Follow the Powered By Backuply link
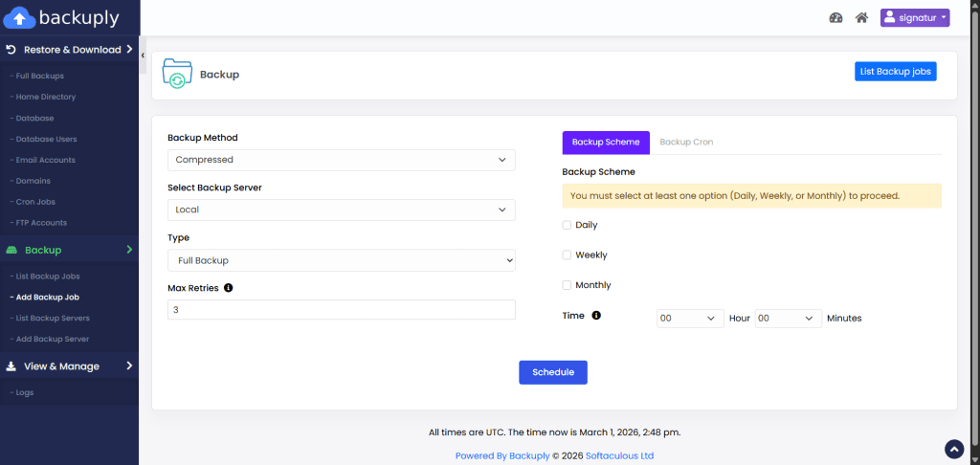Viewport: 980px width, 465px height. (502, 455)
